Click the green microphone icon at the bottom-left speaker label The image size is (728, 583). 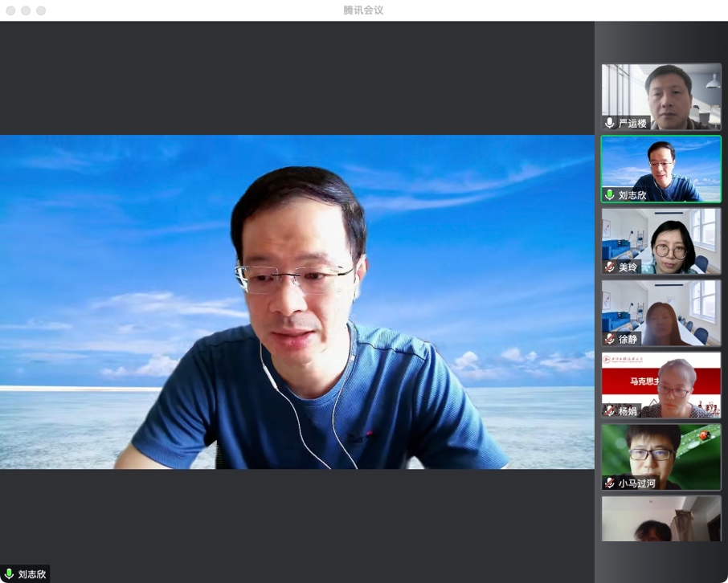(9, 574)
